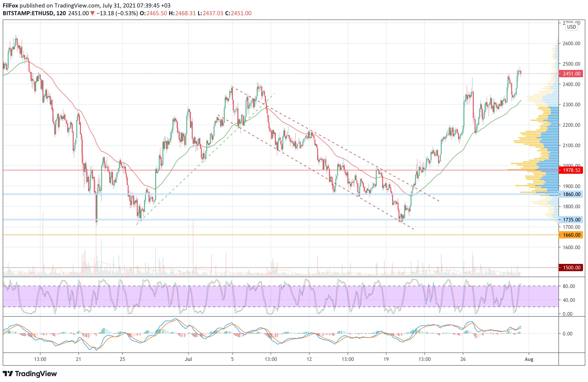This screenshot has width=588, height=382.
Task: Click the TradingView wordmark text at bottom
Action: pos(36,374)
